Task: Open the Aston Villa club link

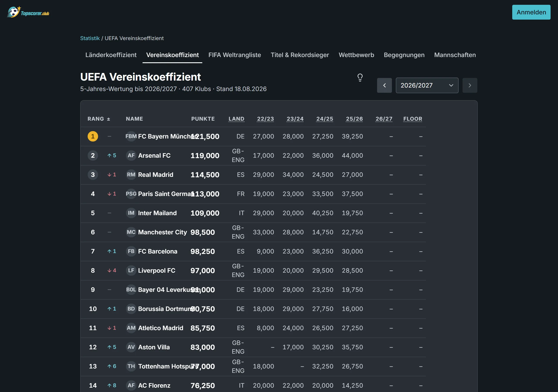Action: point(154,347)
